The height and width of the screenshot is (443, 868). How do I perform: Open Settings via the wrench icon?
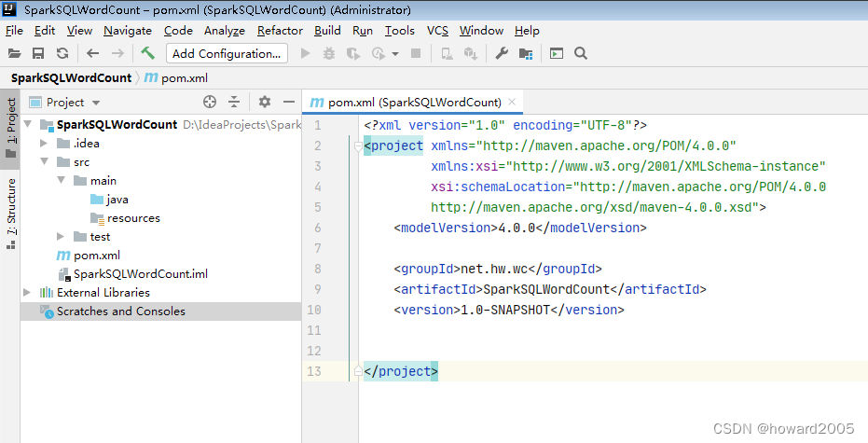[x=502, y=53]
